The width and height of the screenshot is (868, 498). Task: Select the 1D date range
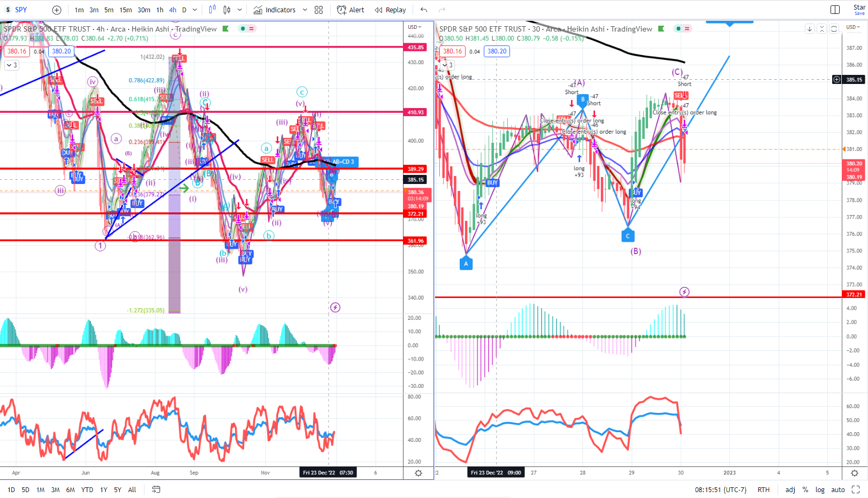click(11, 489)
